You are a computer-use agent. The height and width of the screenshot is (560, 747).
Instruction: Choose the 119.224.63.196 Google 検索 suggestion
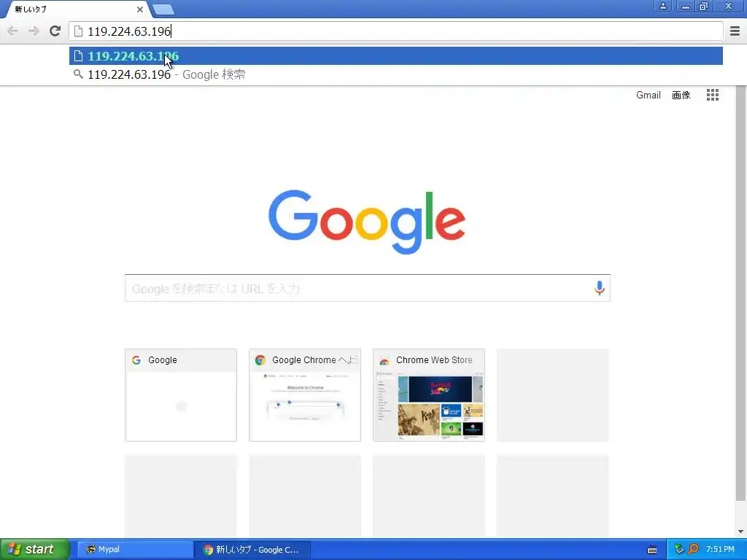[396, 74]
